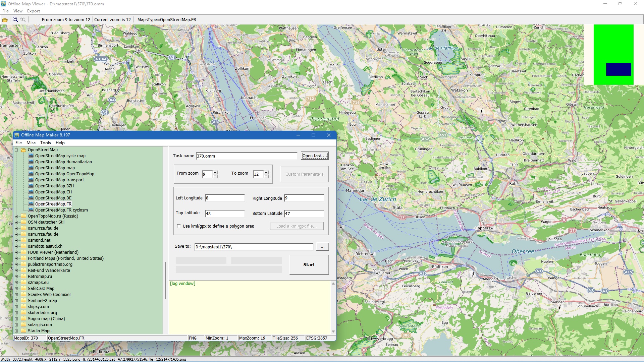Decrease the To zoom value by one

(266, 176)
